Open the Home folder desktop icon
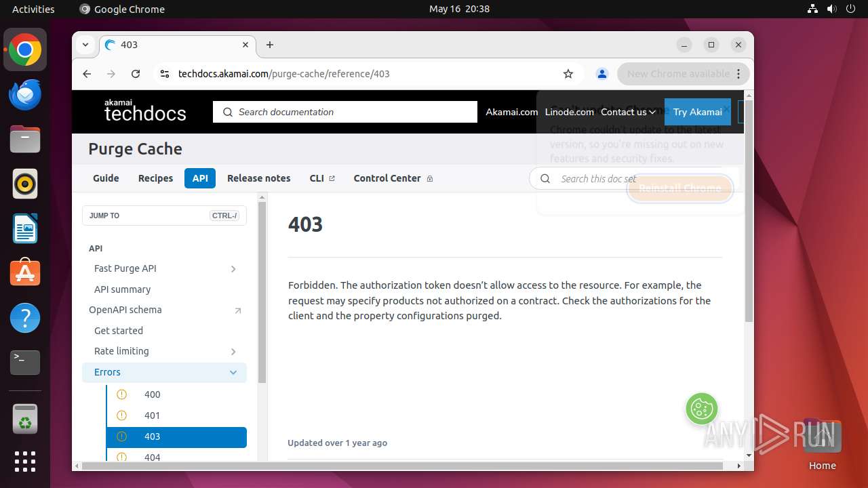The image size is (868, 488). [x=822, y=445]
